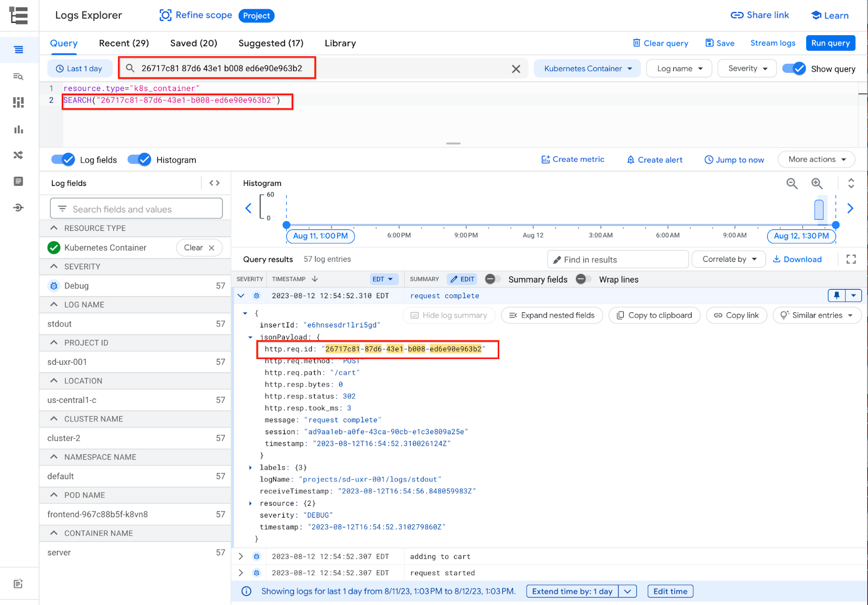Click the histogram timeline start handle

click(286, 225)
